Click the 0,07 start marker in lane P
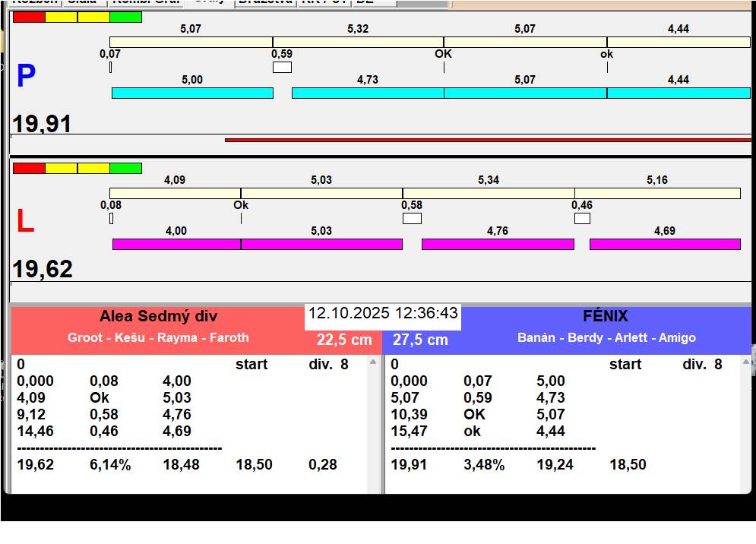756x544 pixels. tap(110, 67)
